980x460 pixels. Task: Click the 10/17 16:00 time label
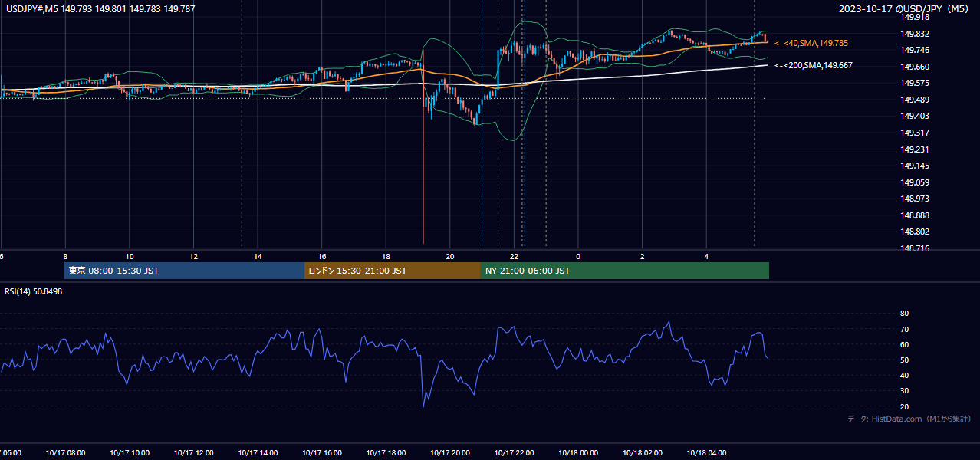click(x=321, y=452)
